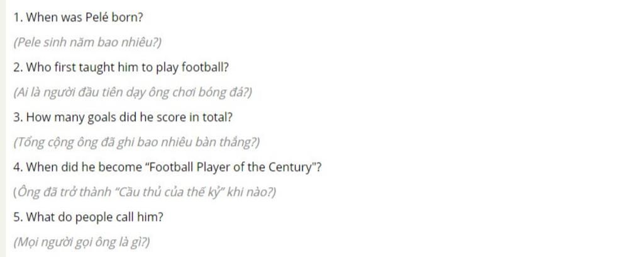This screenshot has width=644, height=257.
Task: Click the word 'goals' in question 3
Action: pos(102,118)
